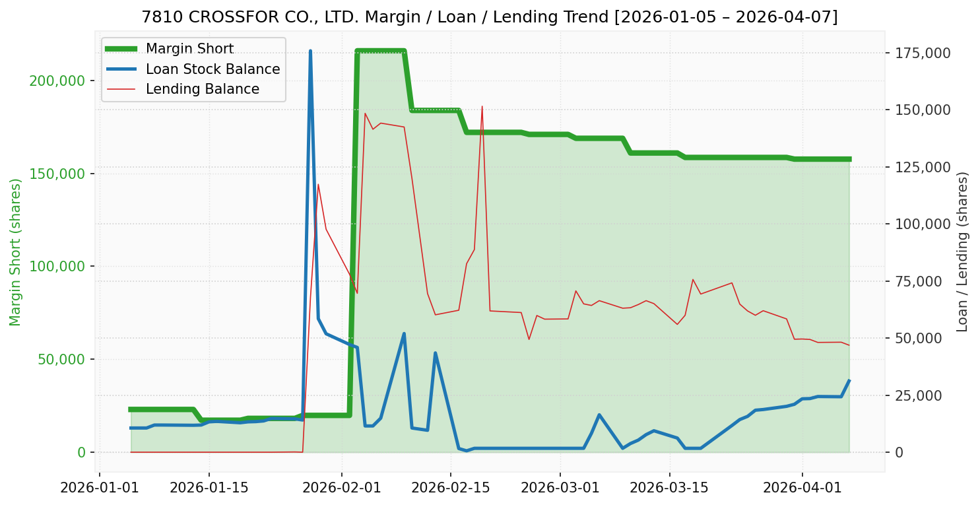Image resolution: width=980 pixels, height=505 pixels.
Task: Click the 2026-01-15 date tick label
Action: [209, 488]
